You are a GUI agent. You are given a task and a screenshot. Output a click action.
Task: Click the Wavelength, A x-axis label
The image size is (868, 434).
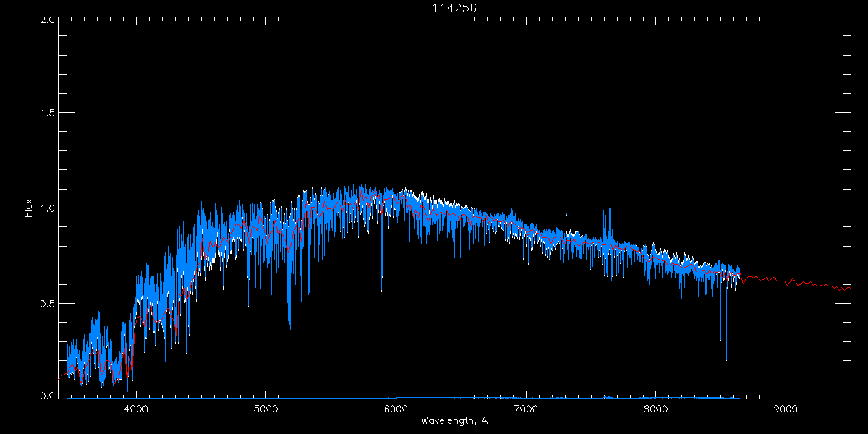[454, 420]
